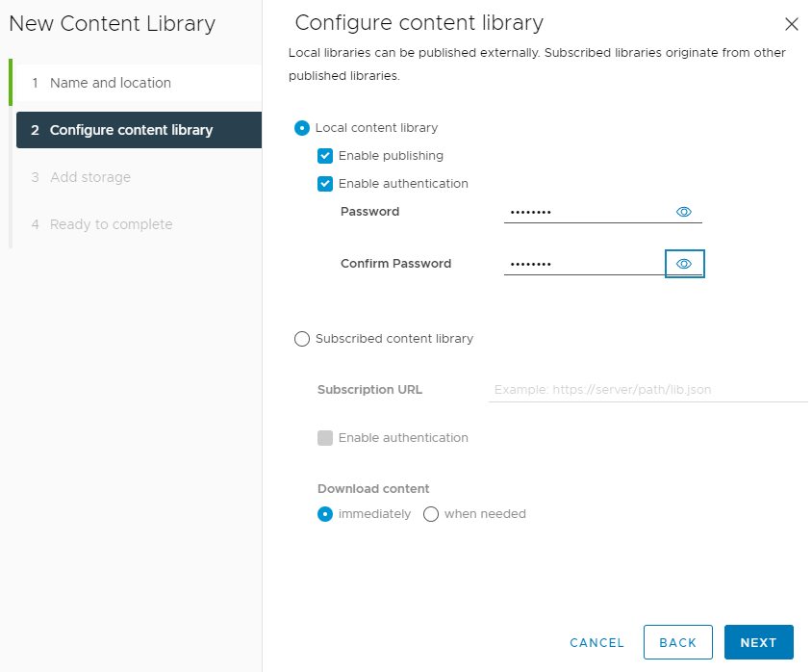Choose Subscribed content library option
Image resolution: width=812 pixels, height=672 pixels.
pyautogui.click(x=302, y=339)
